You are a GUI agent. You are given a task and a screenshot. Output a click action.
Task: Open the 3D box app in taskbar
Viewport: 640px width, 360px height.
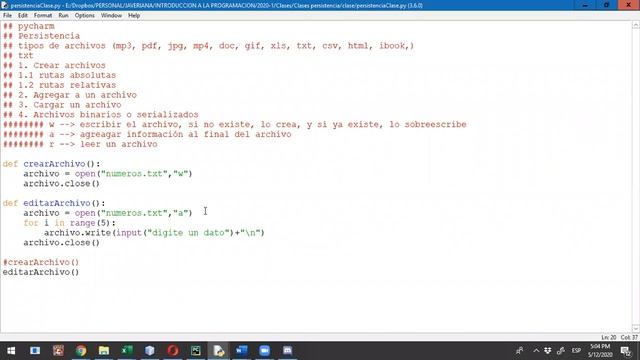(150, 351)
